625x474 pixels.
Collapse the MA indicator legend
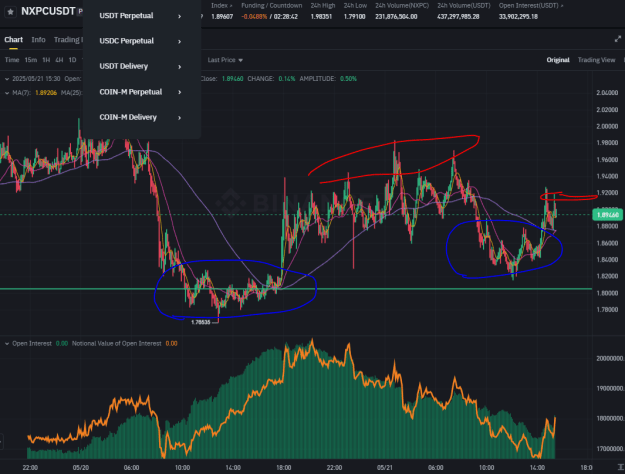pos(7,93)
